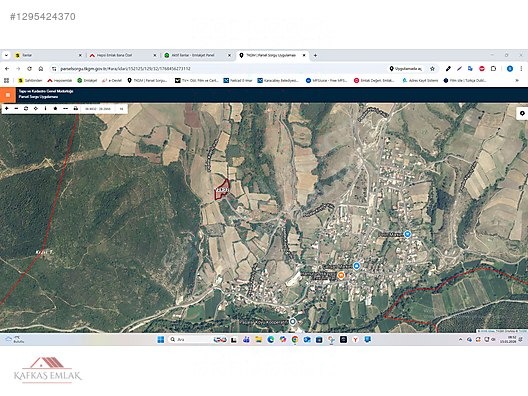Screen dimensions: 528x396
Task: Open Chrome from taskbar
Action: 295,339
